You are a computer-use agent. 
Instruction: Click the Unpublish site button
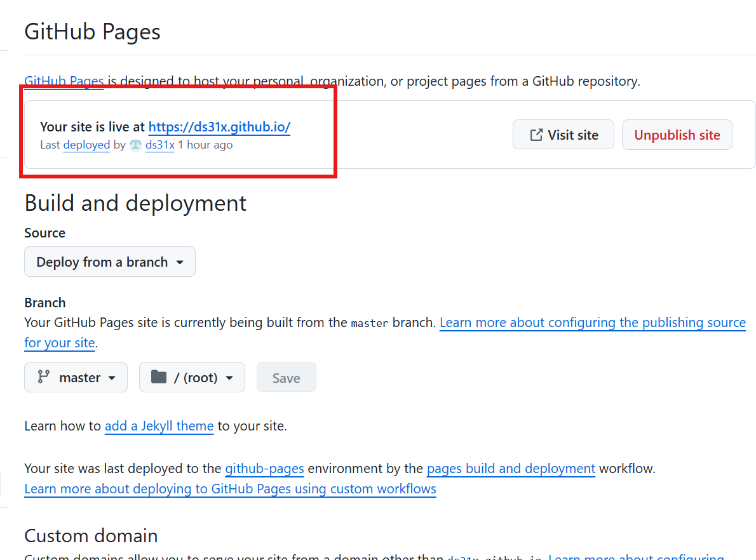click(677, 135)
